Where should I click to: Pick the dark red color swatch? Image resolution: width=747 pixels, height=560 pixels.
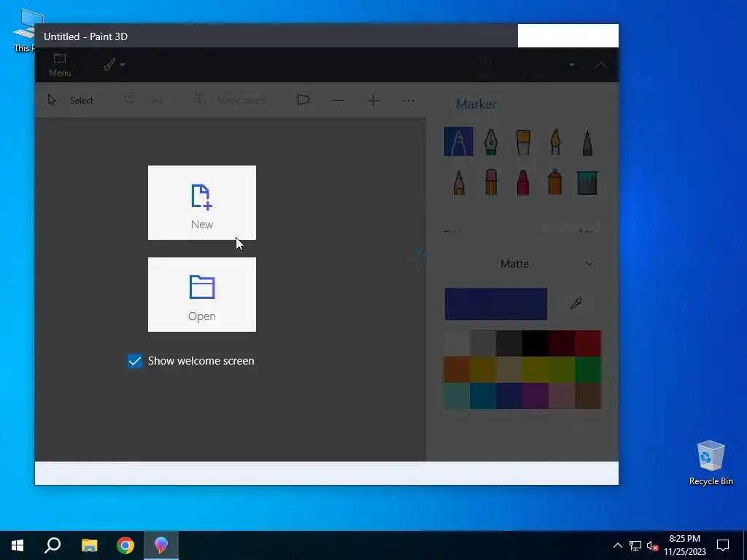pos(562,343)
